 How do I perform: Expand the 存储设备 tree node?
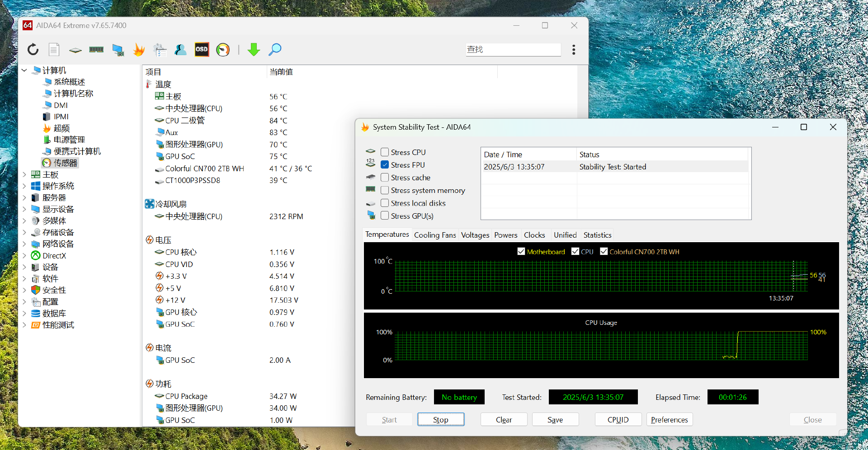[24, 232]
